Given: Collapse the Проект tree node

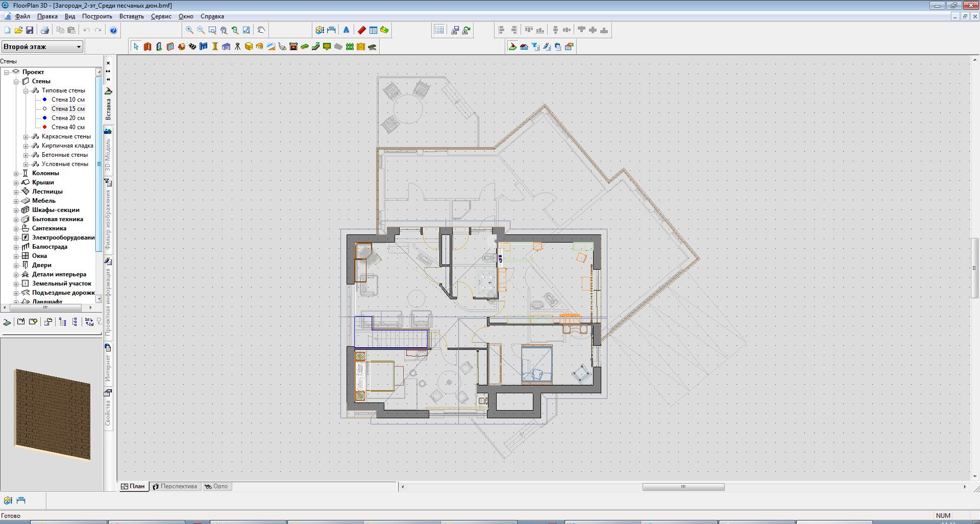Looking at the screenshot, I should click(x=7, y=72).
